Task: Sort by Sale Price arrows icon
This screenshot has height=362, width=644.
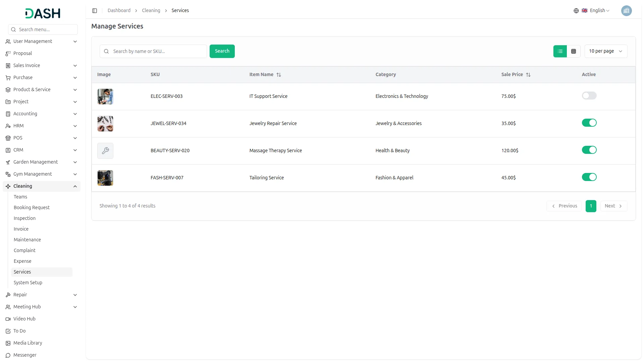Action: (528, 75)
